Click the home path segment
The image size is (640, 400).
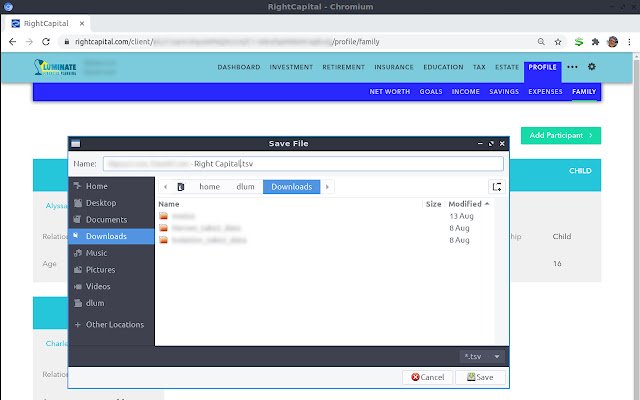(209, 187)
